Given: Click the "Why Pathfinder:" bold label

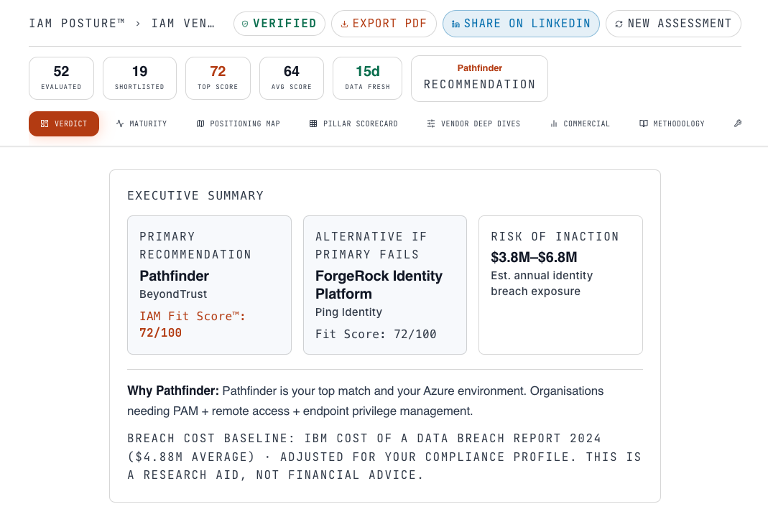Looking at the screenshot, I should tap(173, 391).
